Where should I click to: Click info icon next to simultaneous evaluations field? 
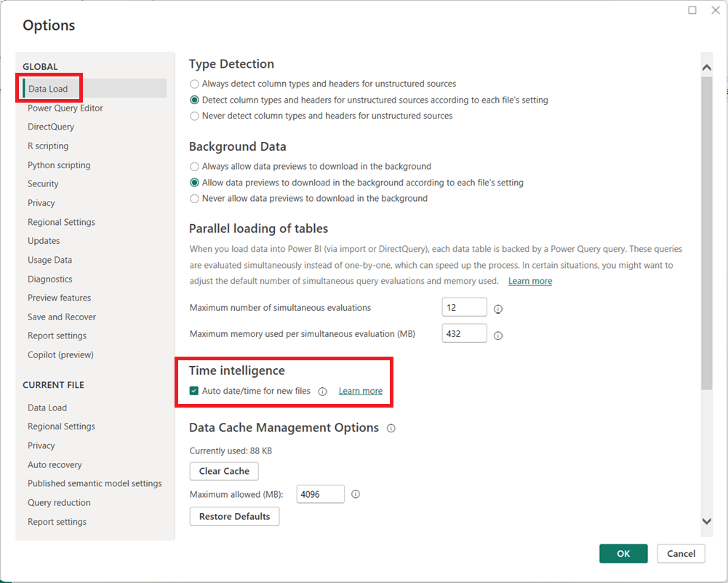[x=498, y=309]
